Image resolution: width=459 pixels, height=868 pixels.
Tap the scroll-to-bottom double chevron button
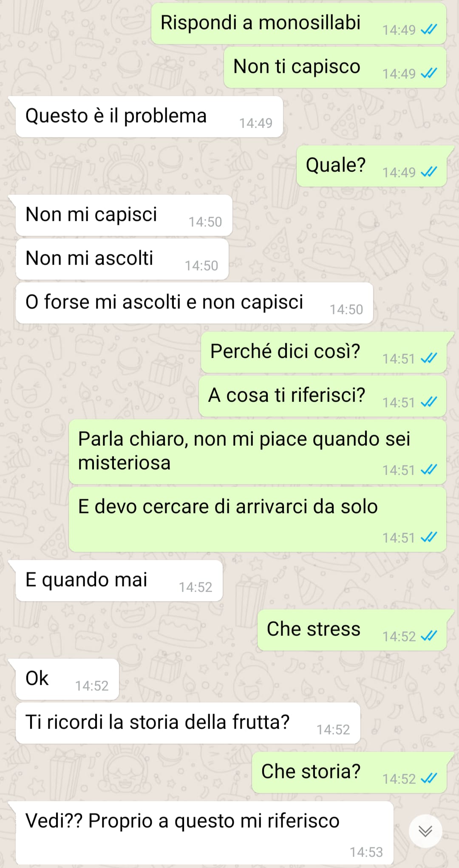click(x=425, y=831)
